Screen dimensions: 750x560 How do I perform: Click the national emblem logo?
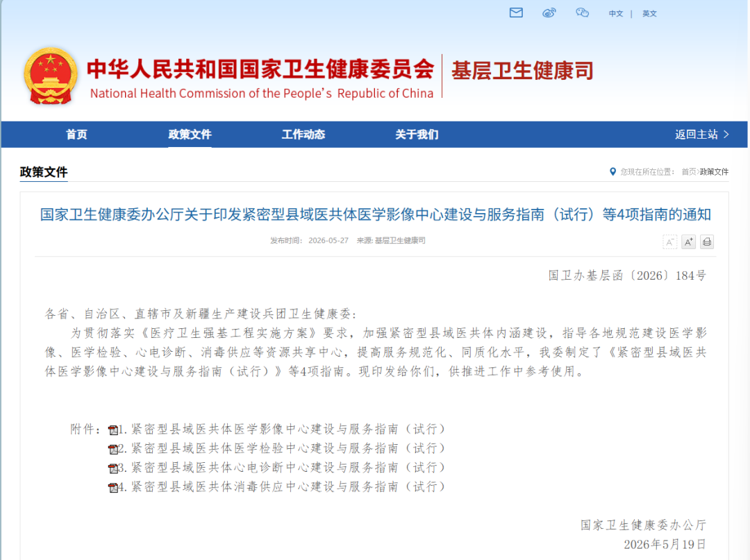click(x=51, y=76)
